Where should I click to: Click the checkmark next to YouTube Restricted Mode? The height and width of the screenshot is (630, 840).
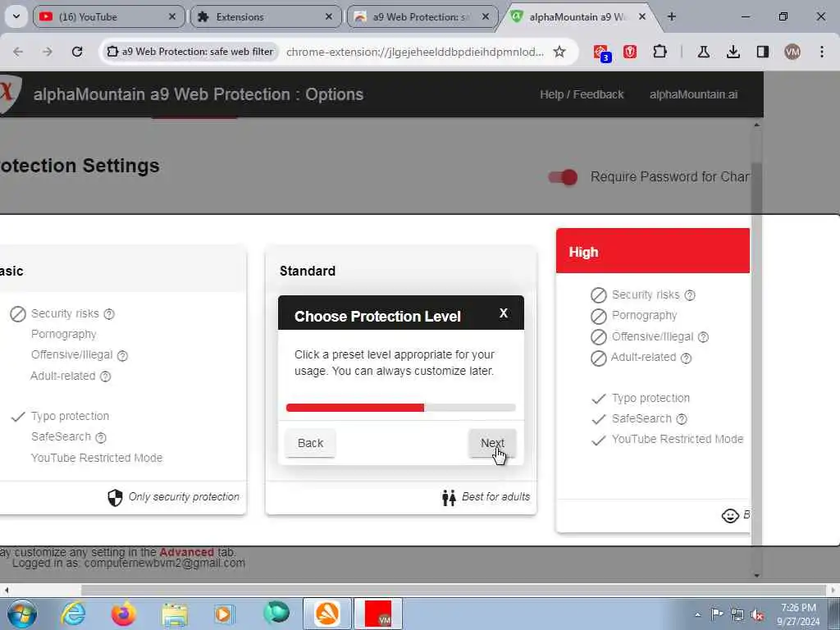598,440
